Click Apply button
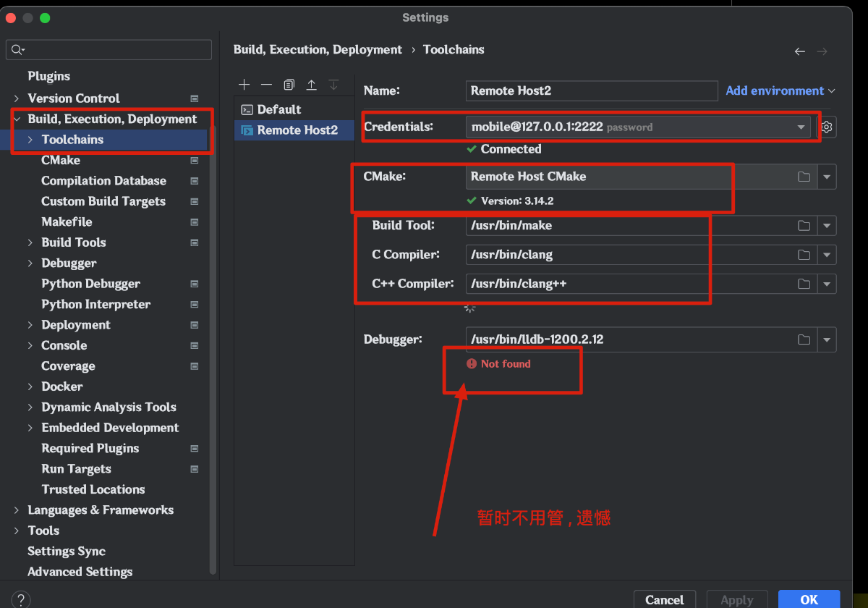 coord(736,599)
